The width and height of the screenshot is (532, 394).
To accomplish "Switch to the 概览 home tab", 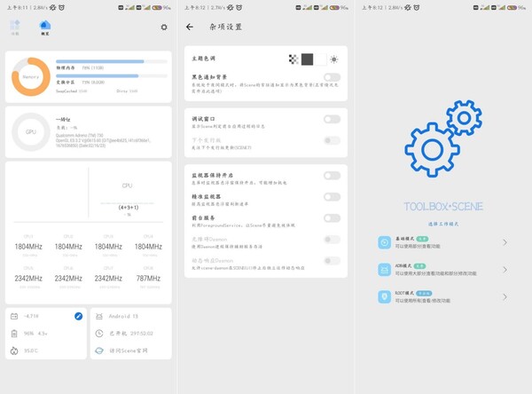I will point(45,28).
